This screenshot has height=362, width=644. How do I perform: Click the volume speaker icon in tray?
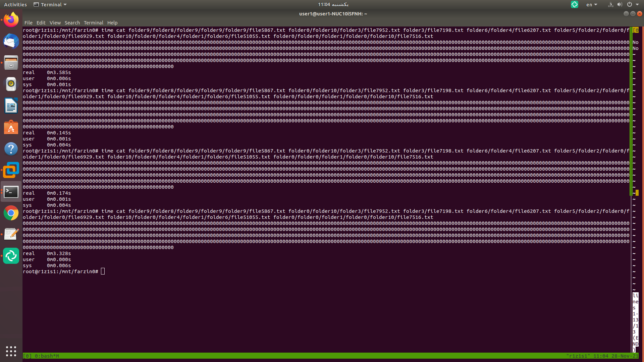(620, 5)
